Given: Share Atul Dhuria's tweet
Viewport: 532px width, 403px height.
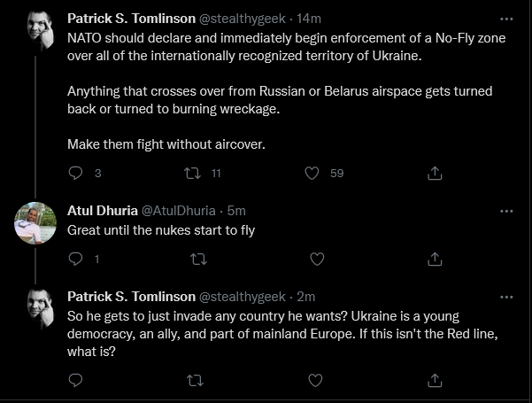Looking at the screenshot, I should tap(435, 259).
